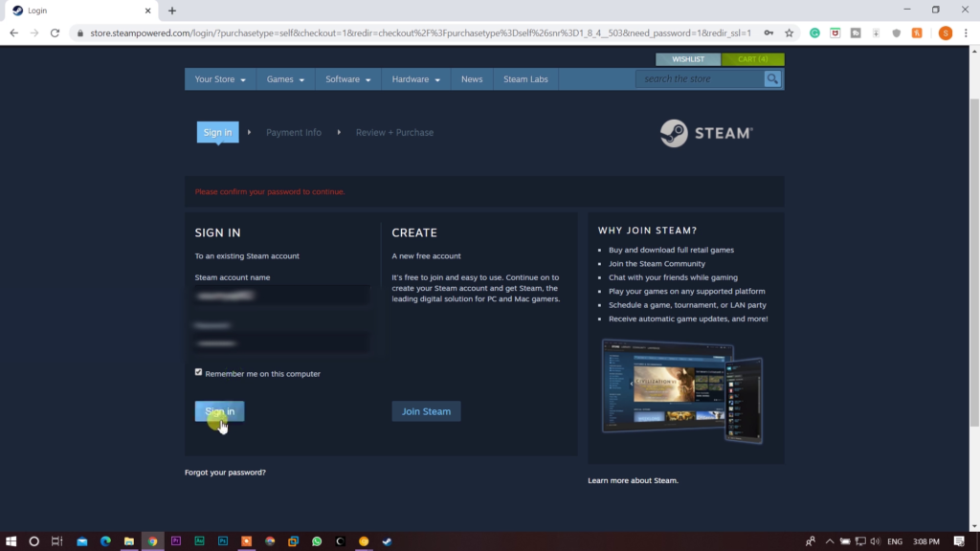Open a new browser tab

(172, 11)
